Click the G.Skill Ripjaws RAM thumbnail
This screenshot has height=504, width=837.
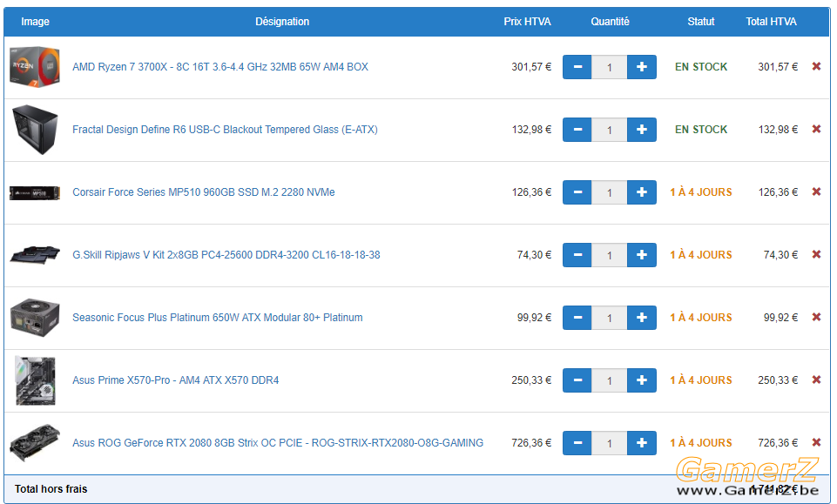(35, 254)
